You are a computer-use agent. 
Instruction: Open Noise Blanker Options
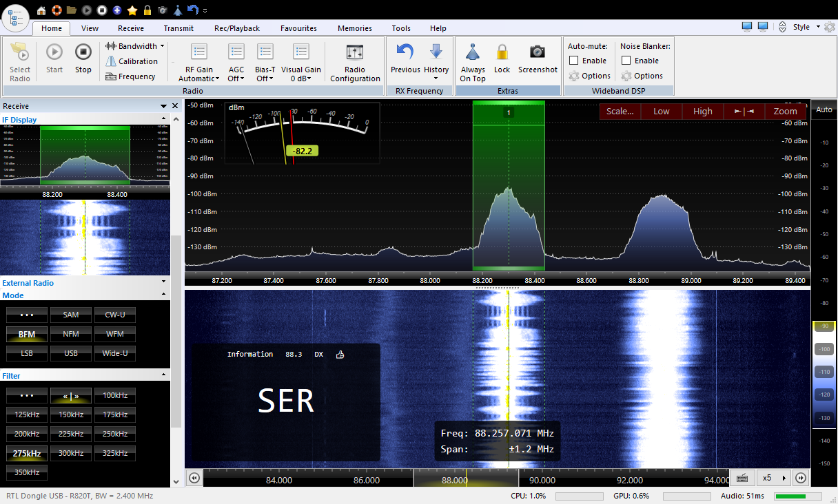[642, 76]
